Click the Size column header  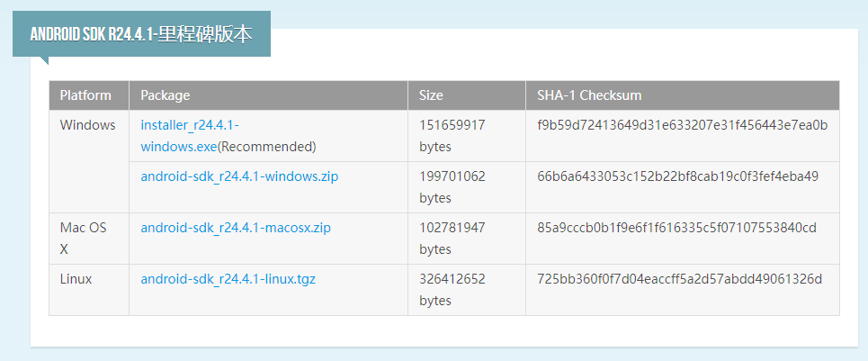pyautogui.click(x=431, y=95)
